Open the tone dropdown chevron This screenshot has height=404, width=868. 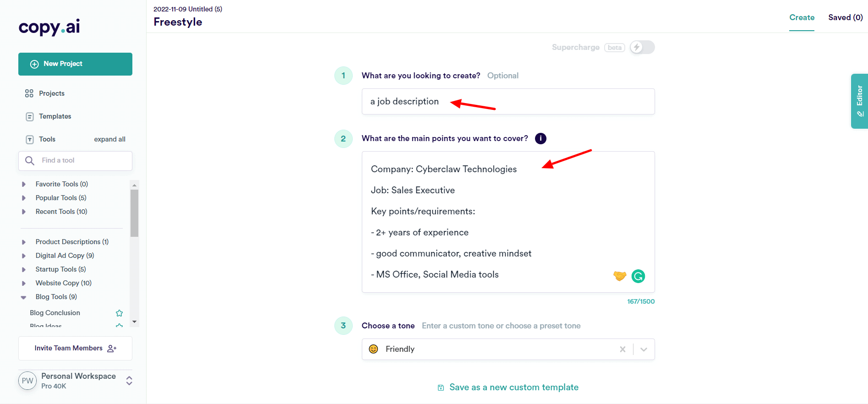(x=644, y=349)
